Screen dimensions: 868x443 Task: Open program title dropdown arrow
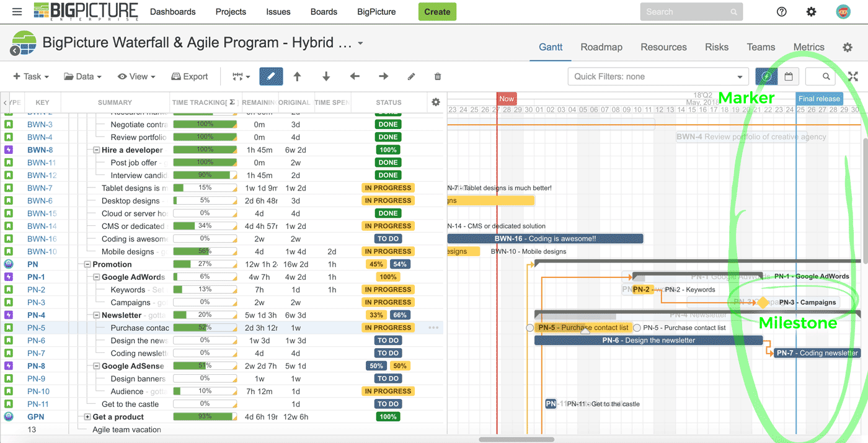pyautogui.click(x=360, y=43)
